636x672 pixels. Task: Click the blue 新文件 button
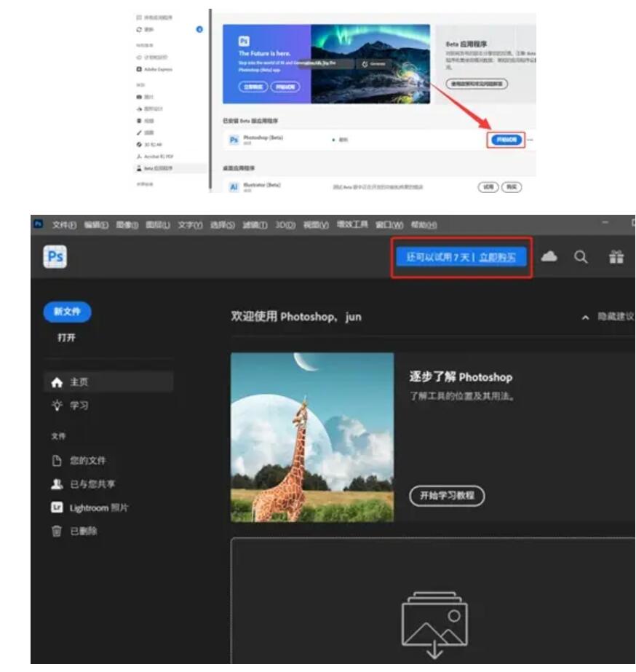(67, 312)
